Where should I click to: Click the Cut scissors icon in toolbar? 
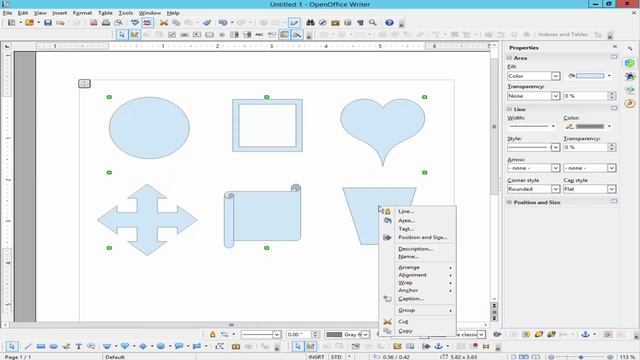pyautogui.click(x=164, y=23)
